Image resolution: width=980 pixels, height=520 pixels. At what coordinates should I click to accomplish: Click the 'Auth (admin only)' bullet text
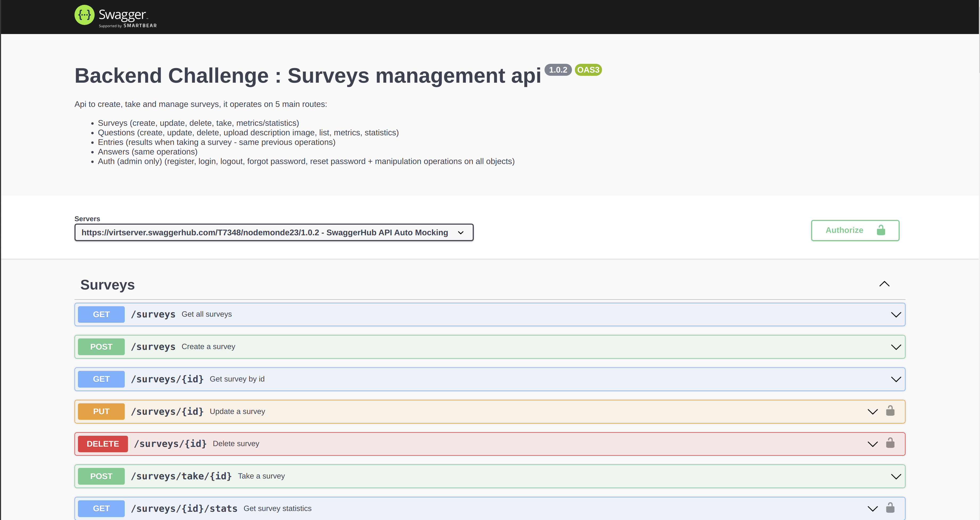[306, 161]
